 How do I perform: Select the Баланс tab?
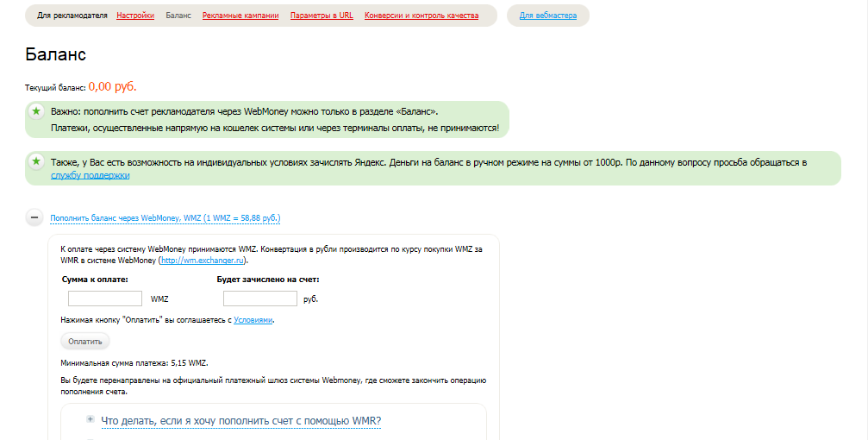178,16
